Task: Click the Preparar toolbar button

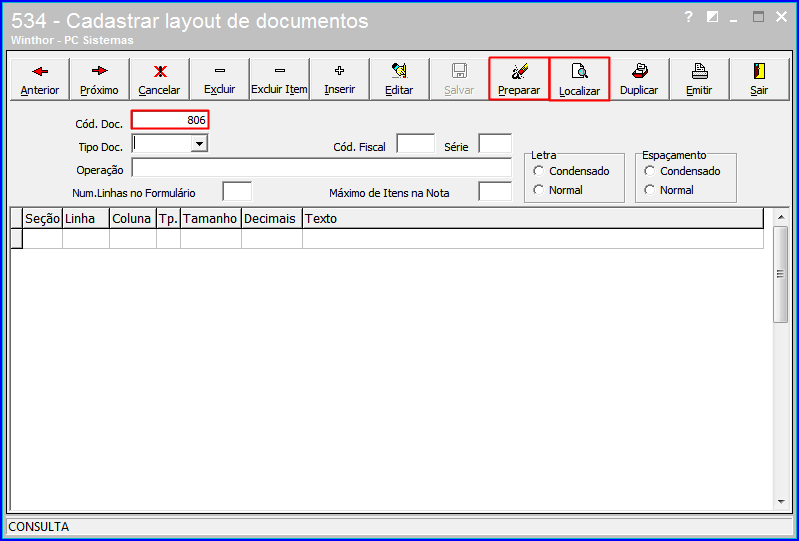Action: (x=519, y=79)
